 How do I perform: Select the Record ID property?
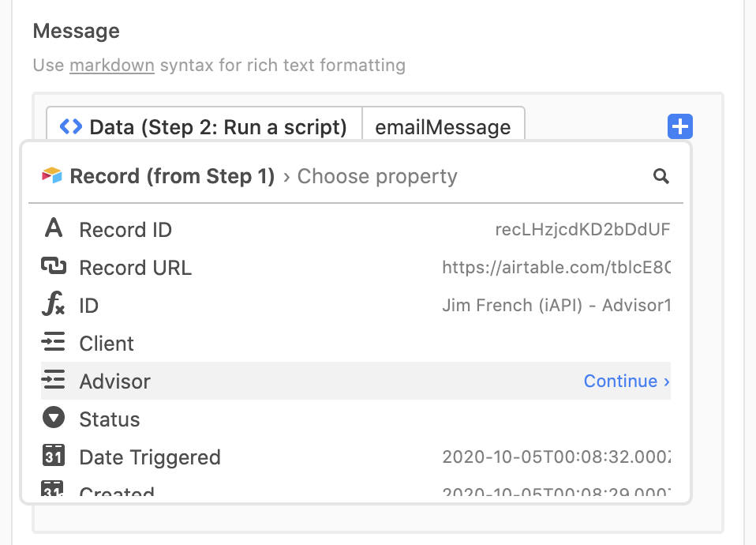[356, 229]
